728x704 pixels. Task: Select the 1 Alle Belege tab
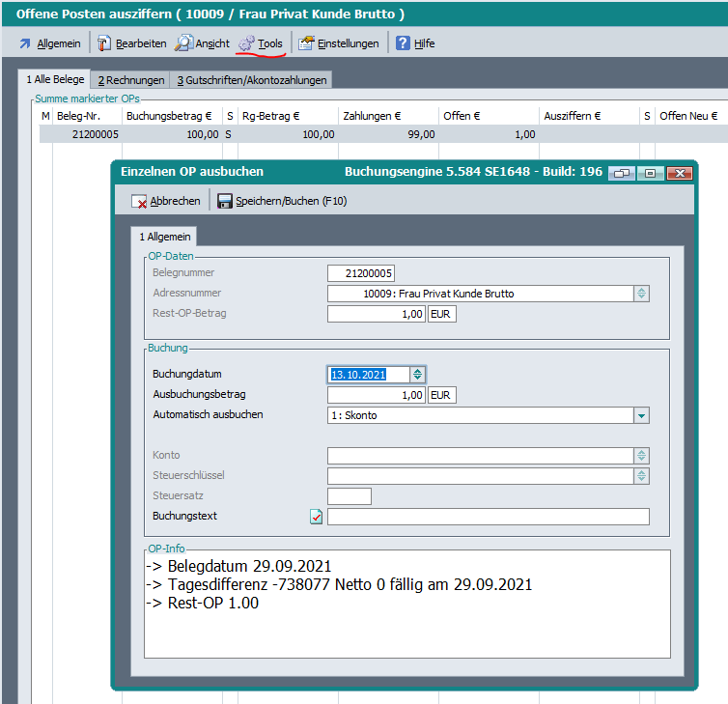[x=55, y=79]
